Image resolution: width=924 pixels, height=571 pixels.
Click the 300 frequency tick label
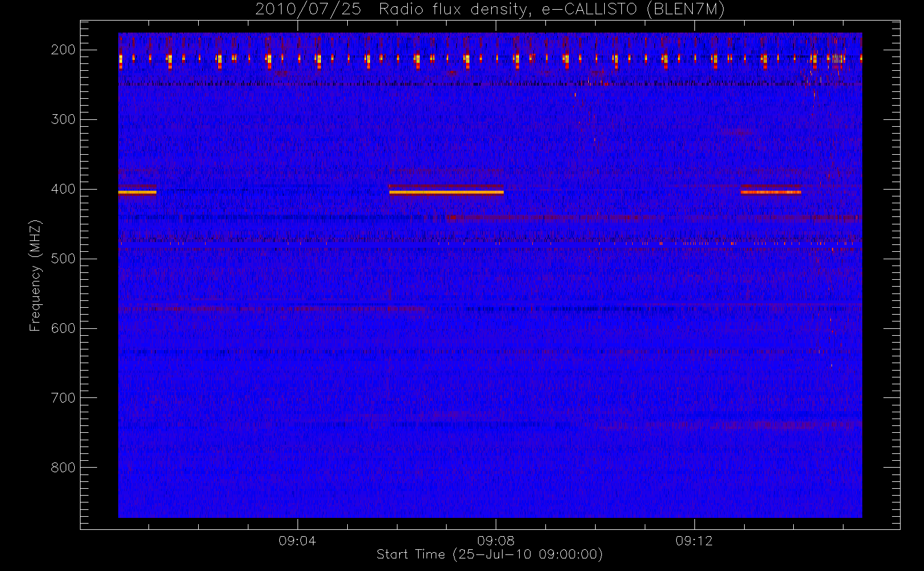(x=63, y=119)
